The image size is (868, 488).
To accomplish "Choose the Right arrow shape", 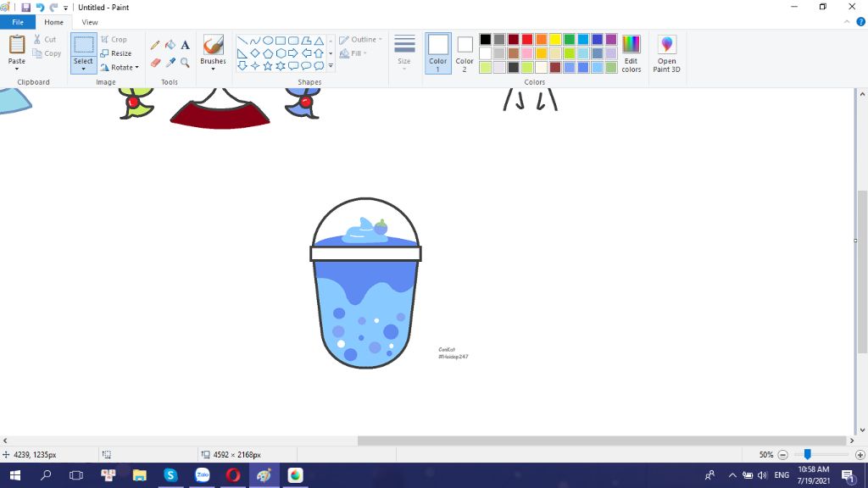I will 293,53.
